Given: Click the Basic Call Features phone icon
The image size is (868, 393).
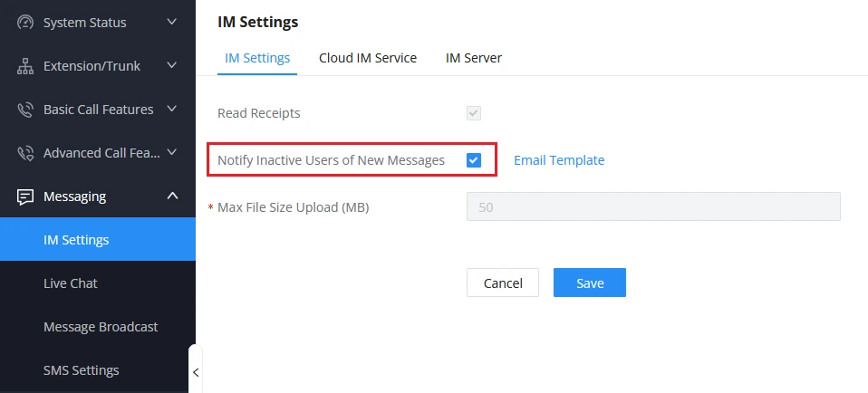Looking at the screenshot, I should (x=25, y=110).
